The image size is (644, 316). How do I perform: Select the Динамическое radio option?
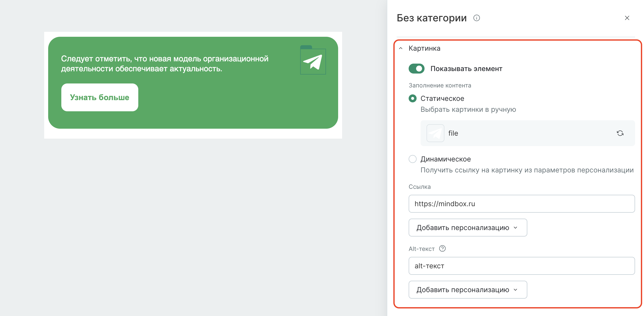coord(413,159)
